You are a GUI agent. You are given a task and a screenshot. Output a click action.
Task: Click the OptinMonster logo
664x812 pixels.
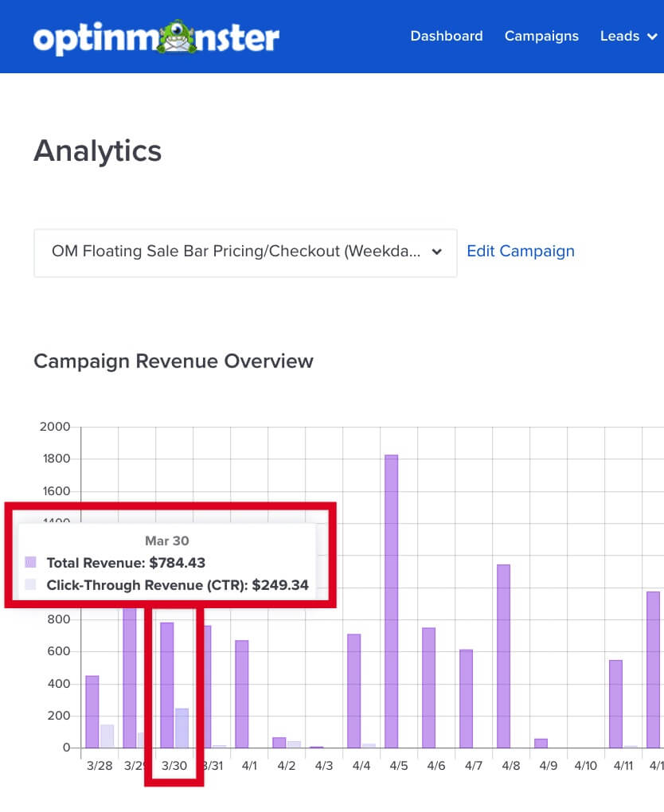pyautogui.click(x=156, y=37)
